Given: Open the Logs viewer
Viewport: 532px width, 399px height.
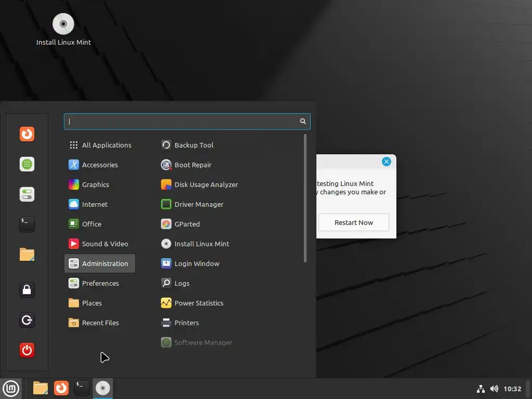Looking at the screenshot, I should [175, 283].
